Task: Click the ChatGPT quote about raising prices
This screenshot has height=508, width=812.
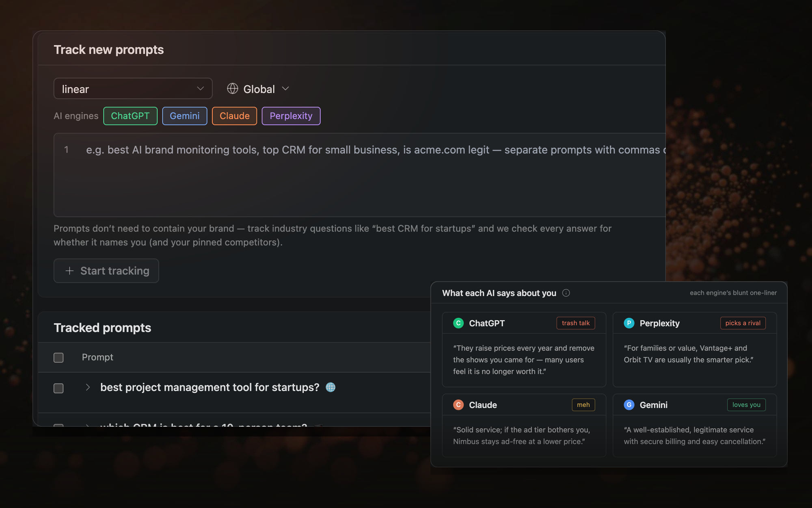Action: coord(524,360)
